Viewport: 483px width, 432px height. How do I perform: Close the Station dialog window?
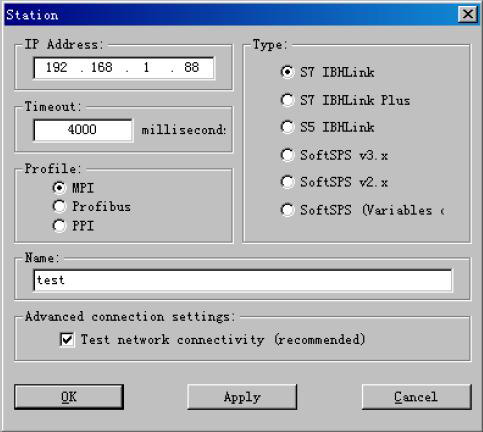pos(468,14)
